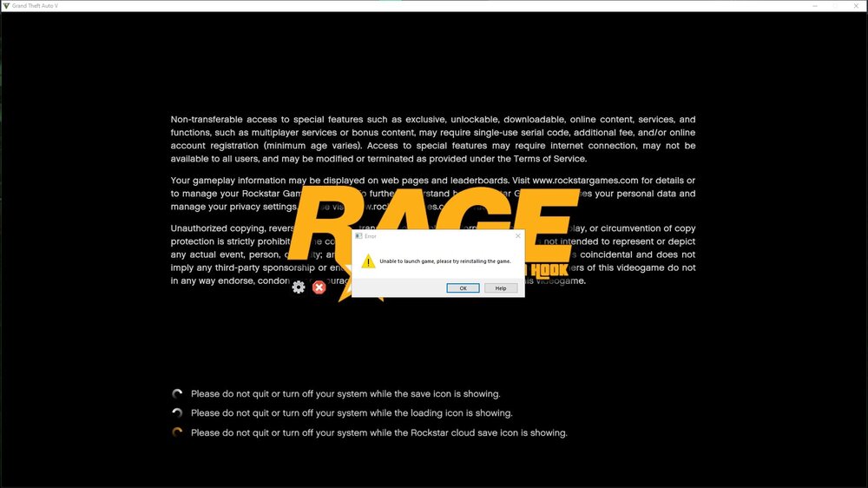The height and width of the screenshot is (488, 868).
Task: Click OK in the Error dialog
Action: pyautogui.click(x=463, y=288)
